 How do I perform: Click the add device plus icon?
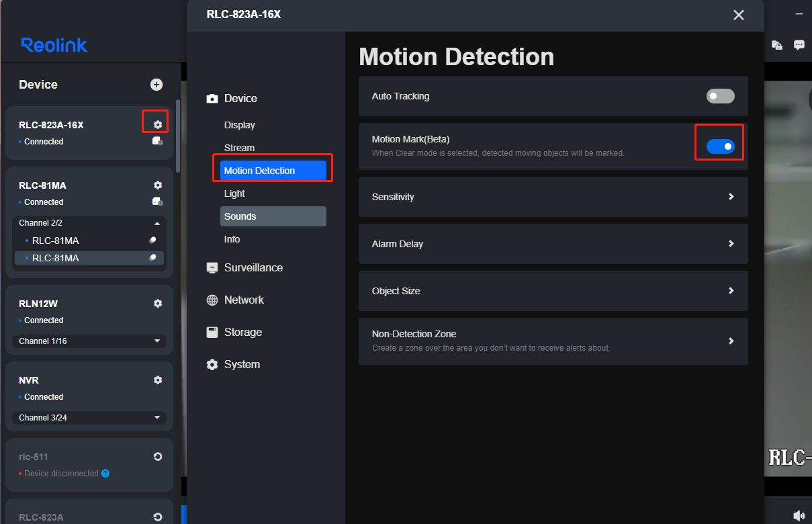coord(156,84)
